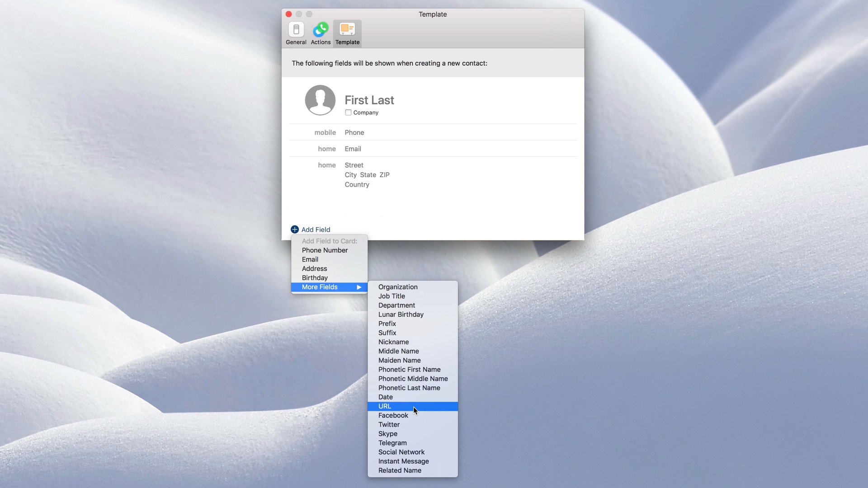This screenshot has width=868, height=488.
Task: Click the Telegram option in submenu
Action: 392,443
